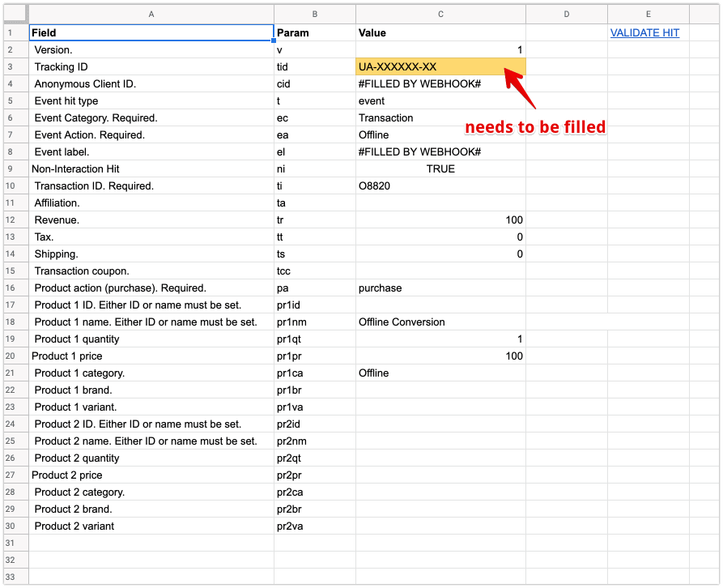Select column E header
The image size is (723, 588).
click(648, 14)
